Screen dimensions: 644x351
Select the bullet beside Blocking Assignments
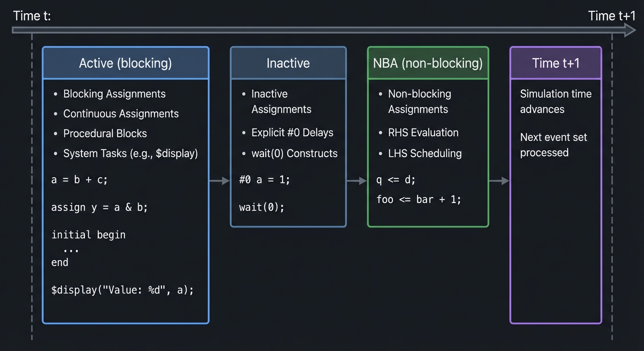click(x=55, y=94)
